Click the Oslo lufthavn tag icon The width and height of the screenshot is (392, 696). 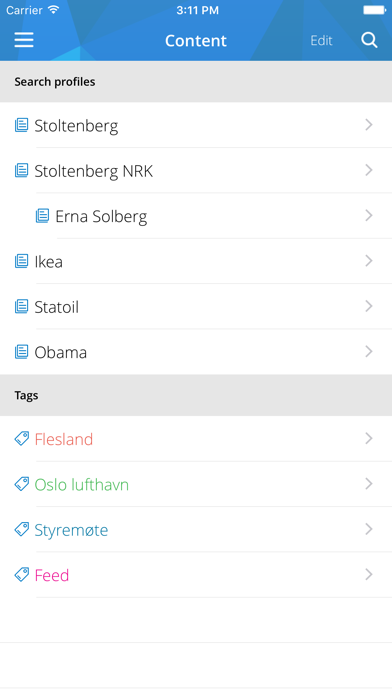tap(21, 484)
